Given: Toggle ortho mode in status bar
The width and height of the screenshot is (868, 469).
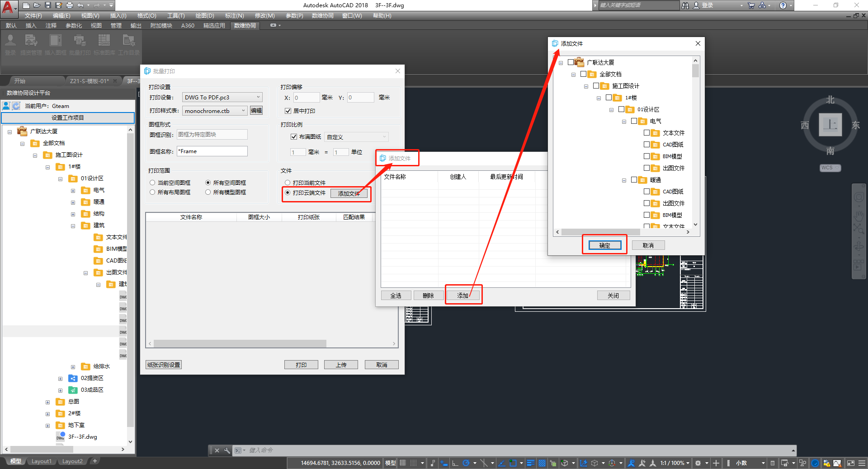Looking at the screenshot, I should 455,463.
